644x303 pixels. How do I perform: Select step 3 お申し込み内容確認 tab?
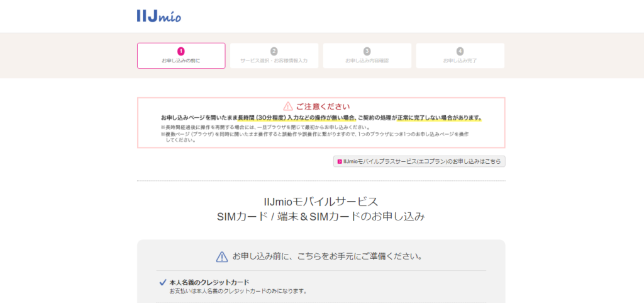click(x=367, y=55)
